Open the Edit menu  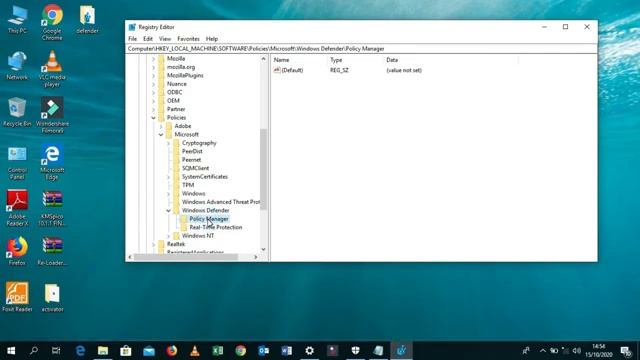tap(148, 39)
